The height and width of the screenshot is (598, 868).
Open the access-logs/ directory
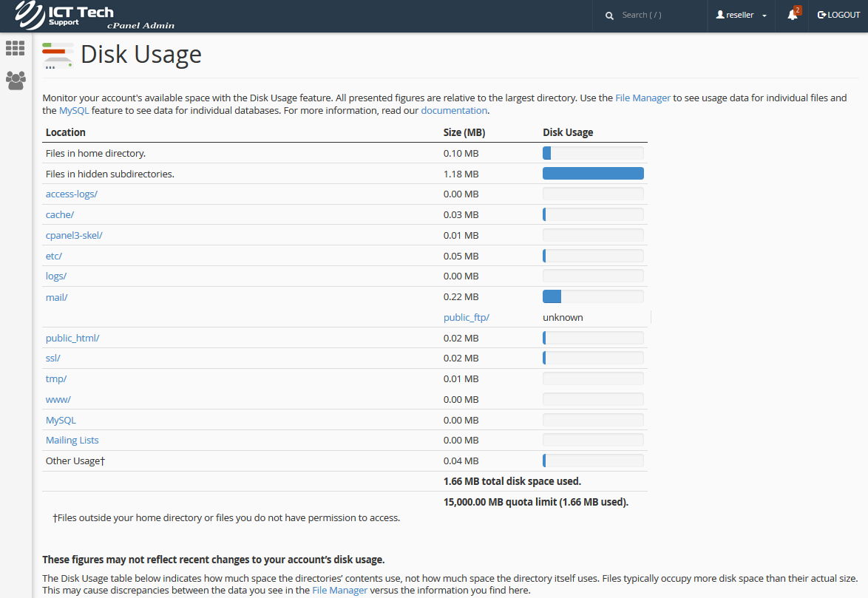pyautogui.click(x=72, y=194)
